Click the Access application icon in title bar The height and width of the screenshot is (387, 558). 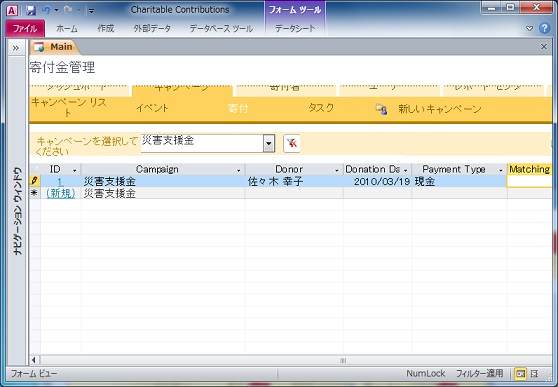(x=12, y=11)
